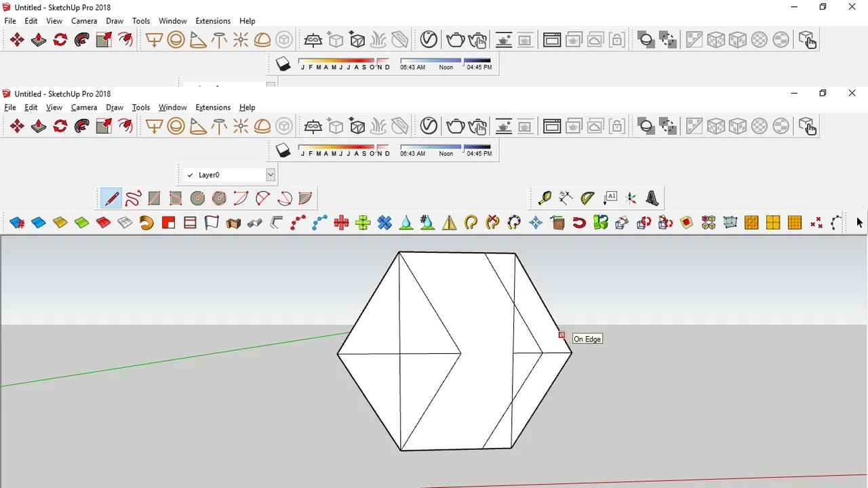Open the Layer0 dropdown arrow
This screenshot has width=868, height=488.
[270, 175]
